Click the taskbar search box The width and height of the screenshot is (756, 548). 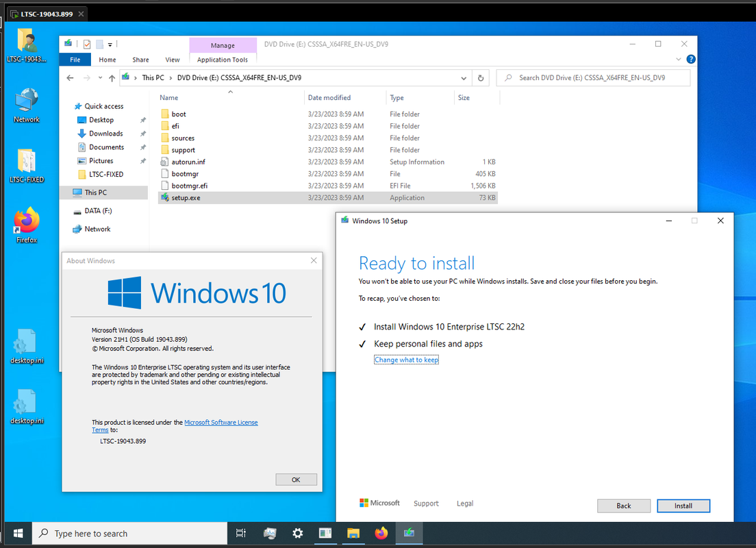pyautogui.click(x=129, y=533)
